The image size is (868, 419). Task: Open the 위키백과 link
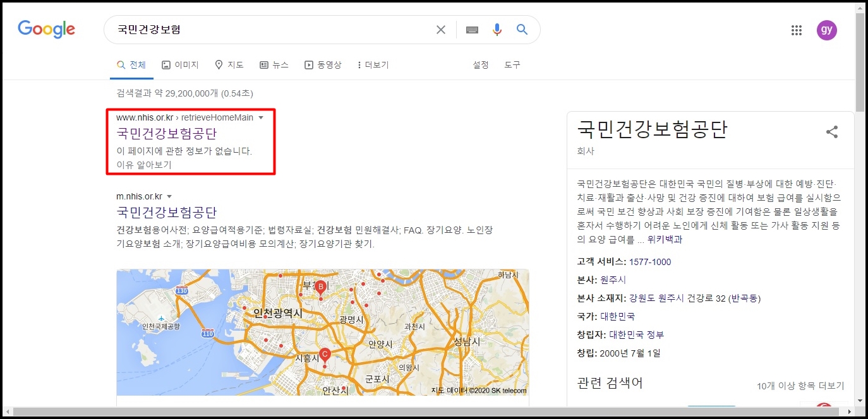(665, 240)
